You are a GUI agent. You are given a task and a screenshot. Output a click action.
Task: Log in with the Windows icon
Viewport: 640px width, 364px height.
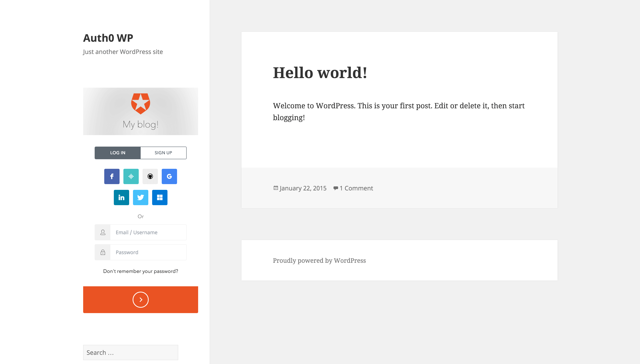click(x=160, y=198)
